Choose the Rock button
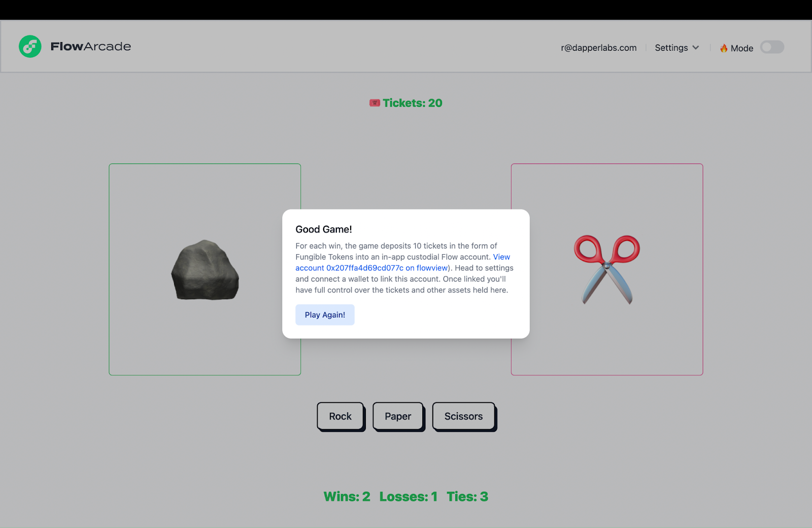The width and height of the screenshot is (812, 528). click(341, 416)
